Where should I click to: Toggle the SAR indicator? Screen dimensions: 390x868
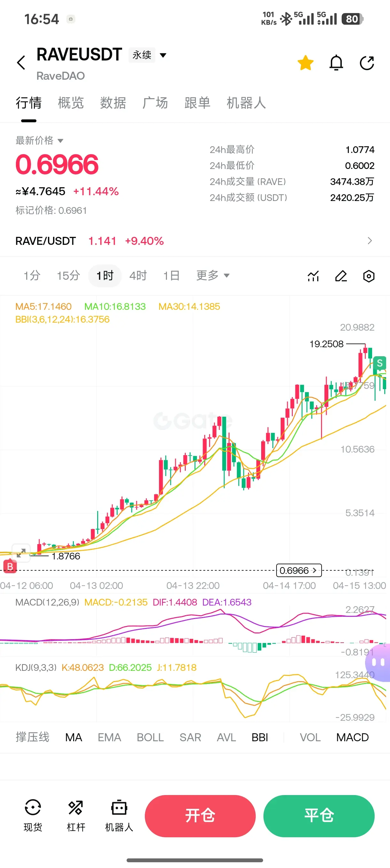coord(190,737)
